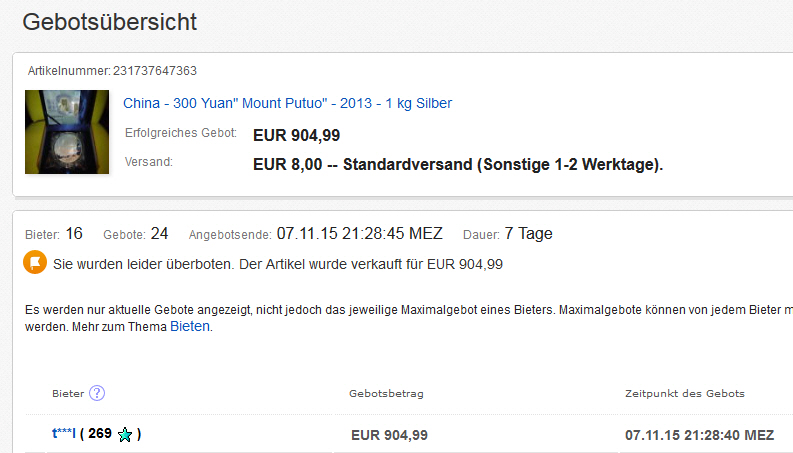The width and height of the screenshot is (793, 453).
Task: Click the Gebote count 24
Action: tap(159, 234)
